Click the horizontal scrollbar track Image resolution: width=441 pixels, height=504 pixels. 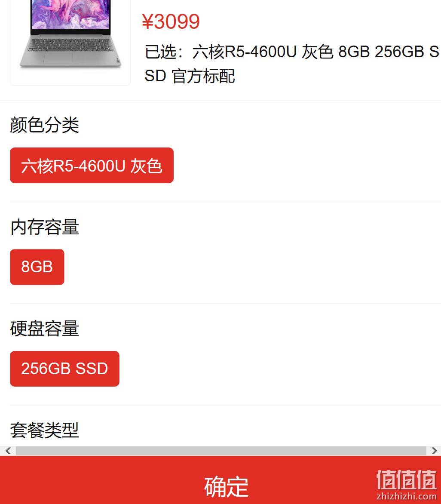[221, 451]
